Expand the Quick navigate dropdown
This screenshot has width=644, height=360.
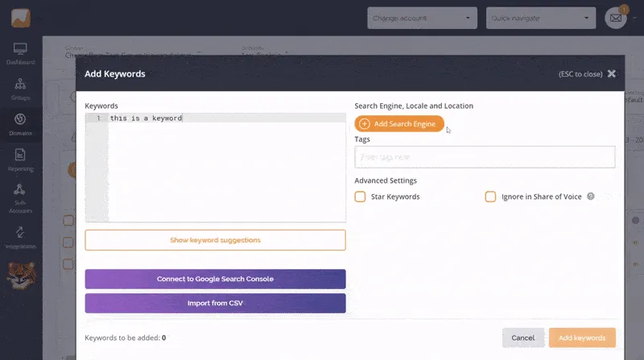pos(542,18)
